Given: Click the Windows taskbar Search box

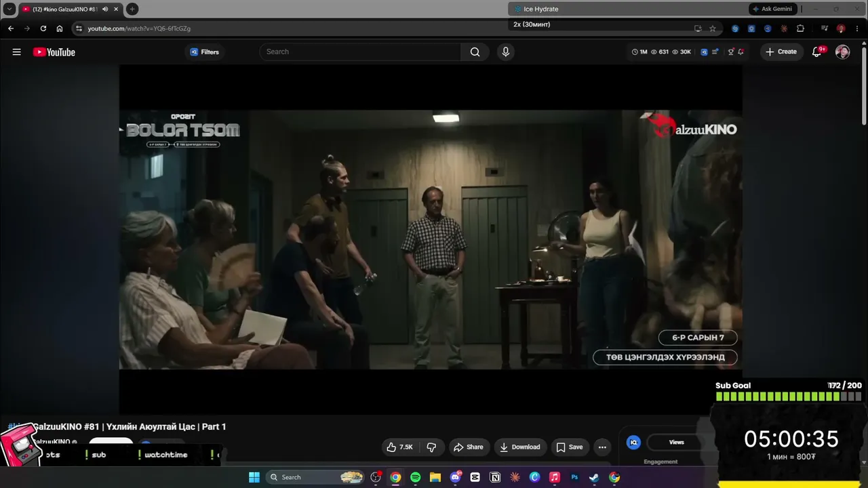Looking at the screenshot, I should [x=315, y=477].
